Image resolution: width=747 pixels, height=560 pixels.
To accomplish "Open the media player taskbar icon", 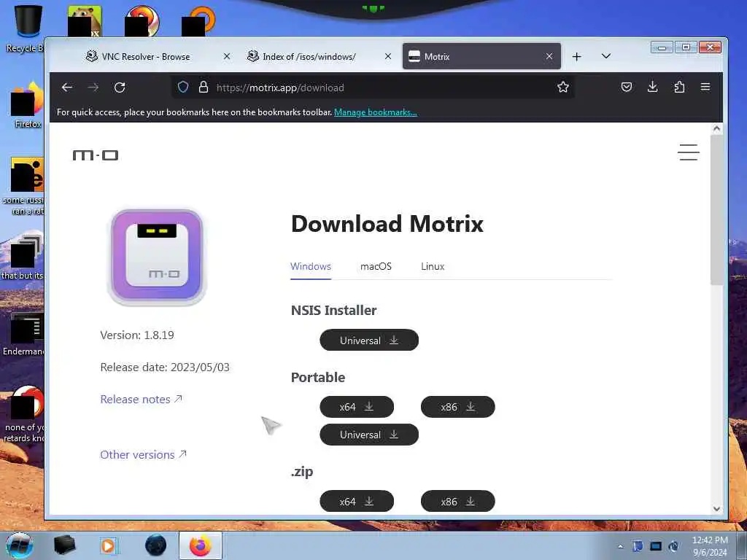I will pos(108,545).
